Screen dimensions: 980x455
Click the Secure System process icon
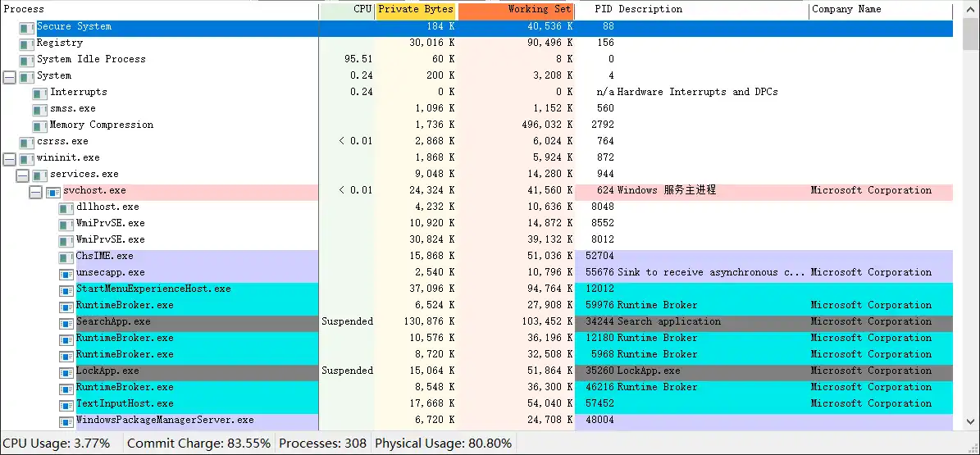coord(26,27)
